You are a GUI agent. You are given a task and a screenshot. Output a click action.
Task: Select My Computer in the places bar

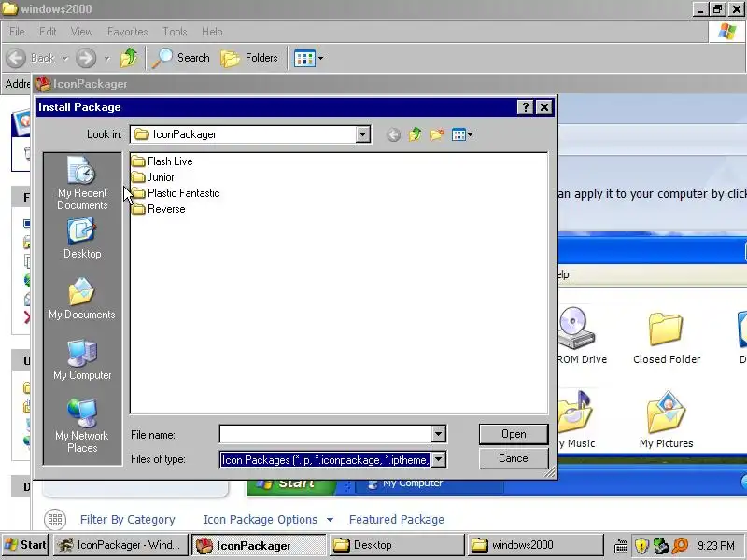[82, 359]
